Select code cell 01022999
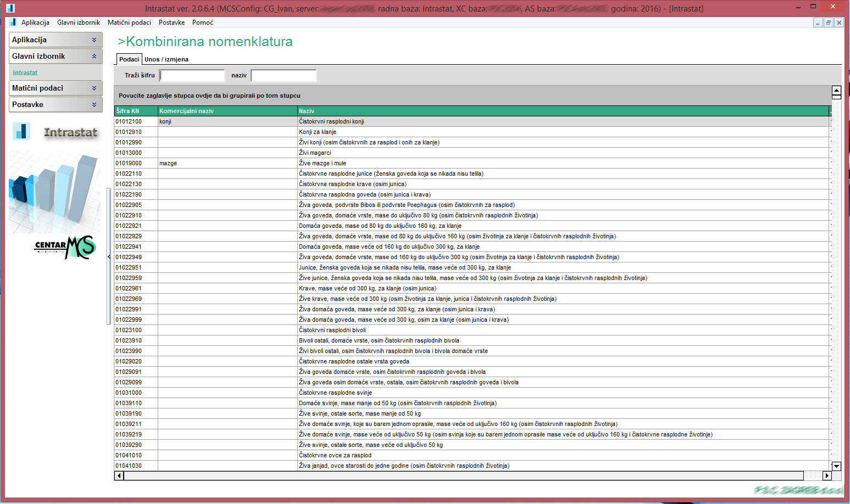 coord(136,320)
